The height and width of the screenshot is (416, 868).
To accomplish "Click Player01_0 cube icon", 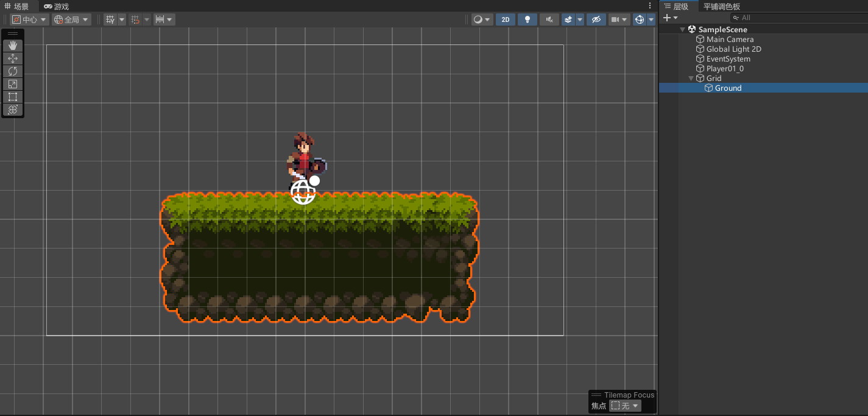I will [700, 68].
